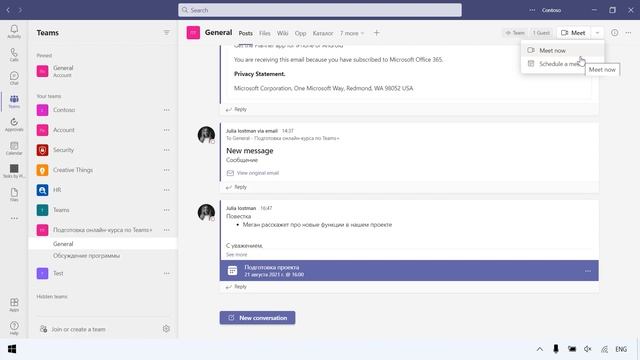640x360 pixels.
Task: Open more options for Contoso team
Action: click(167, 110)
